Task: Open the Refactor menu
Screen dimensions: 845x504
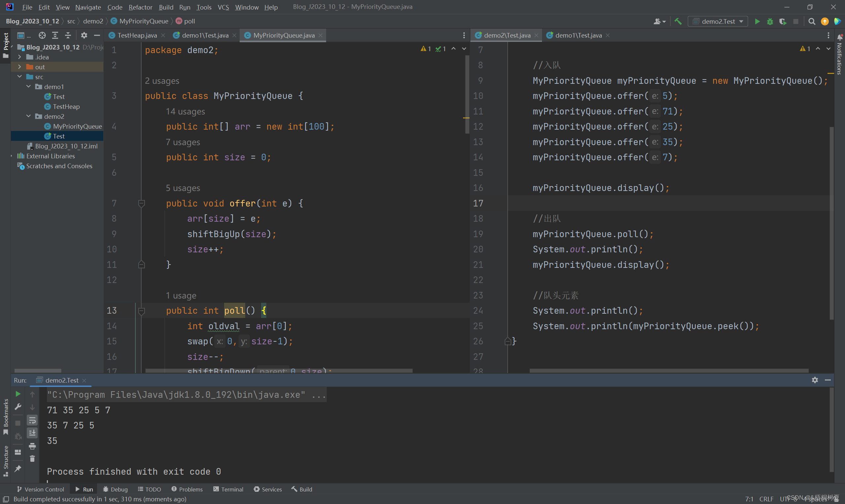Action: click(140, 7)
